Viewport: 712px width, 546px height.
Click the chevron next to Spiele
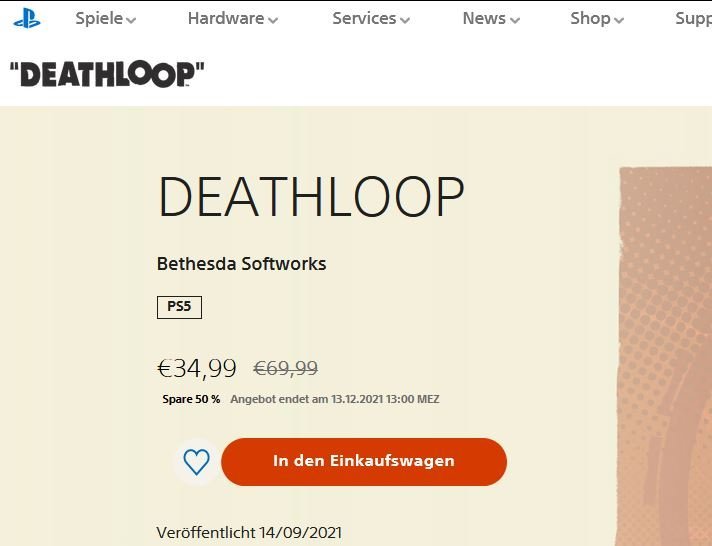coord(131,20)
